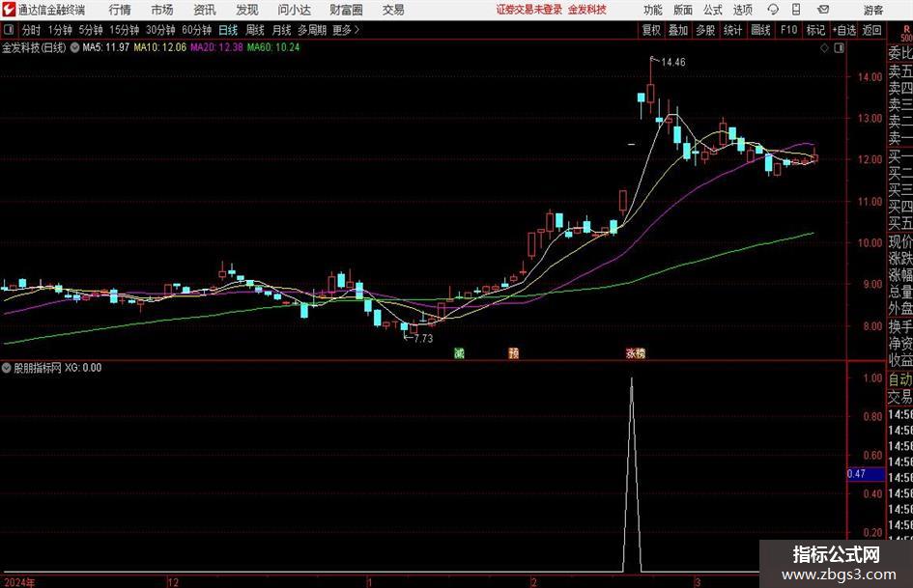Click the 多股 button

(x=705, y=30)
